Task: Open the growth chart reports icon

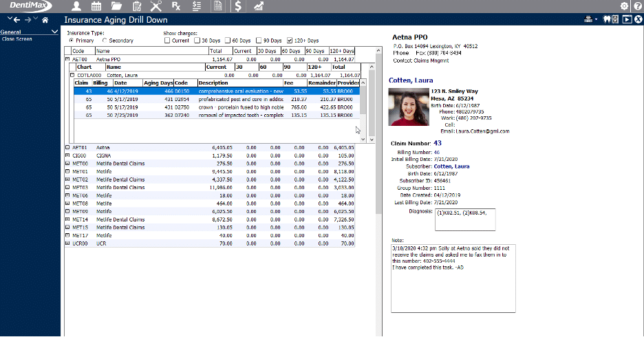Action: [258, 6]
